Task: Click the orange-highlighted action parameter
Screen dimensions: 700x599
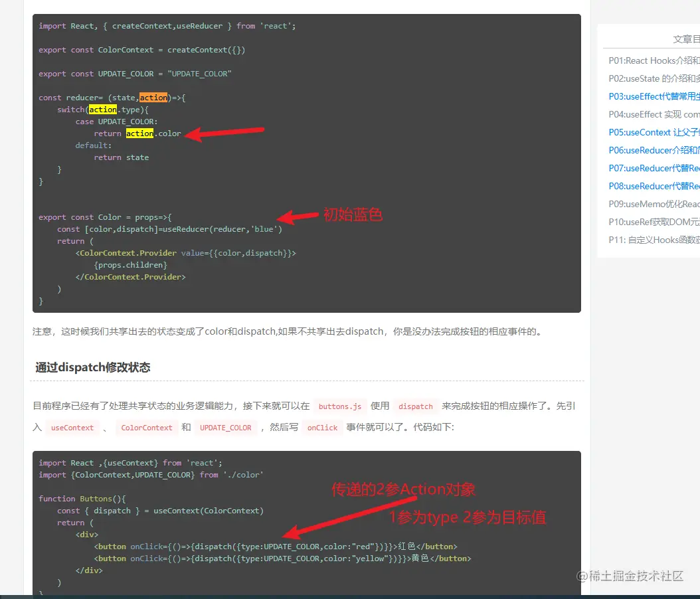Action: tap(153, 98)
